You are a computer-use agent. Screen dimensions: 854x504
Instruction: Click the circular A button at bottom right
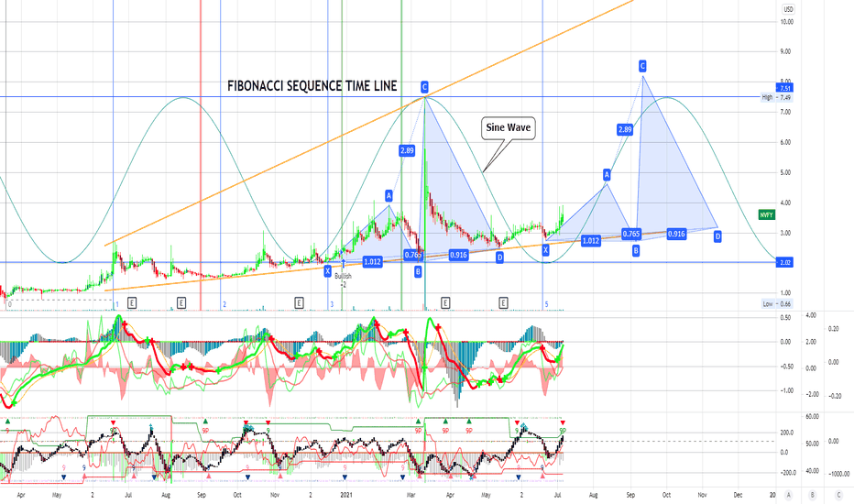pyautogui.click(x=788, y=495)
